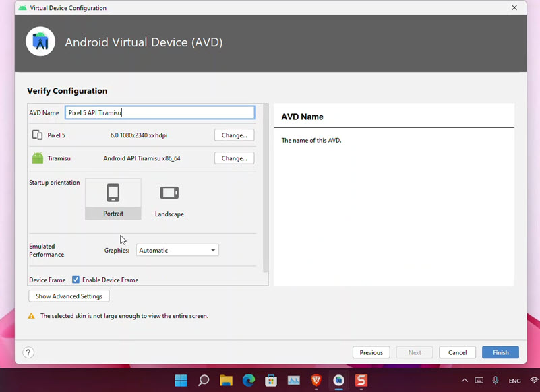Screen dimensions: 540x392
Task: Click the yellow warning triangle icon
Action: 31,316
